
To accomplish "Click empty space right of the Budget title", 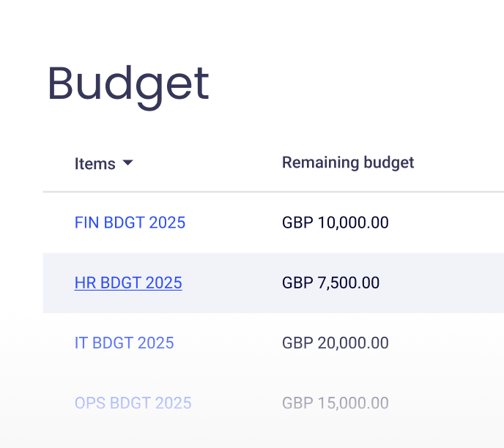I will [352, 83].
